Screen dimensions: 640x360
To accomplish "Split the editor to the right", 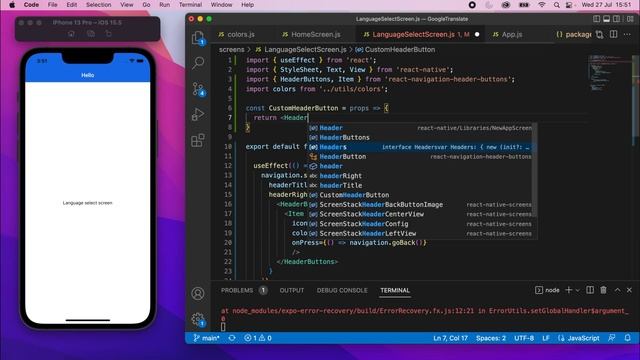I will tap(613, 34).
